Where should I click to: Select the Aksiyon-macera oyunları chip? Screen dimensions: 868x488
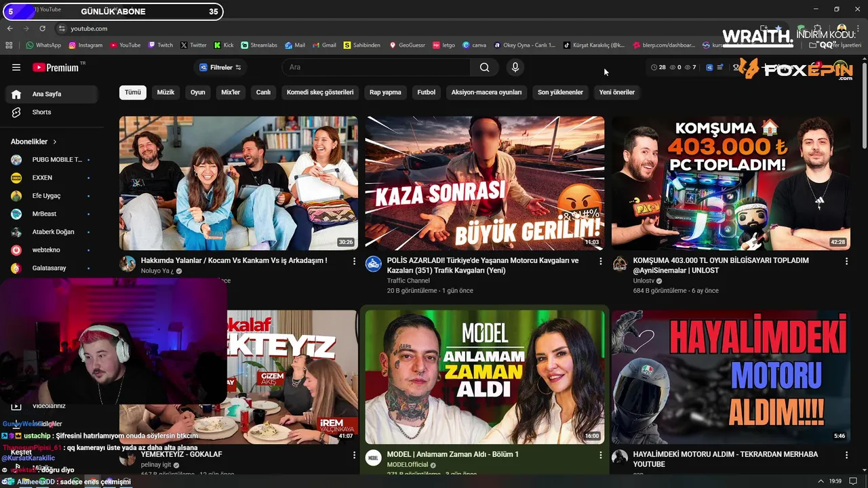point(486,92)
